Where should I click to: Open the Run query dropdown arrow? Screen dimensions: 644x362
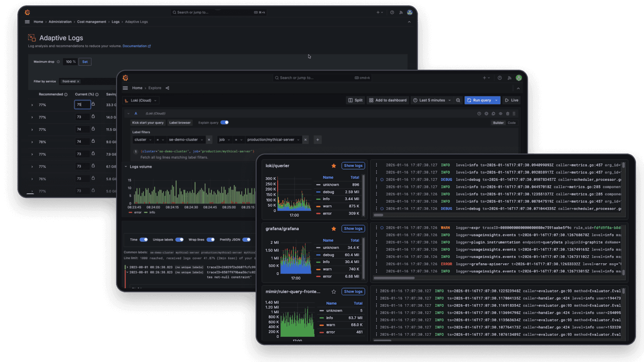click(x=496, y=100)
